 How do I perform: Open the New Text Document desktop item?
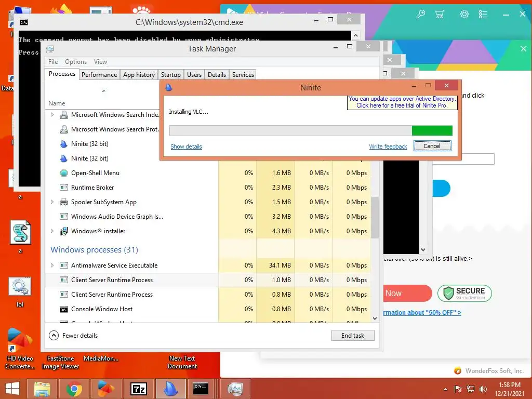(182, 362)
